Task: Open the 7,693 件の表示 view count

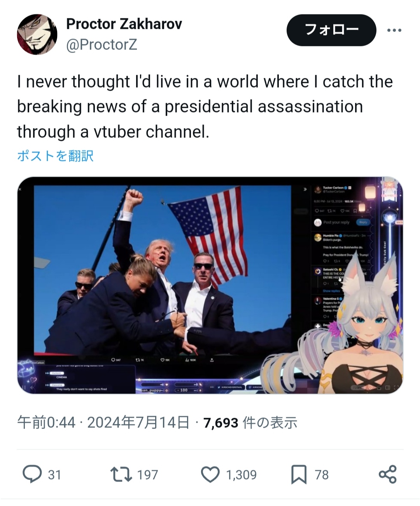Action: pyautogui.click(x=250, y=422)
